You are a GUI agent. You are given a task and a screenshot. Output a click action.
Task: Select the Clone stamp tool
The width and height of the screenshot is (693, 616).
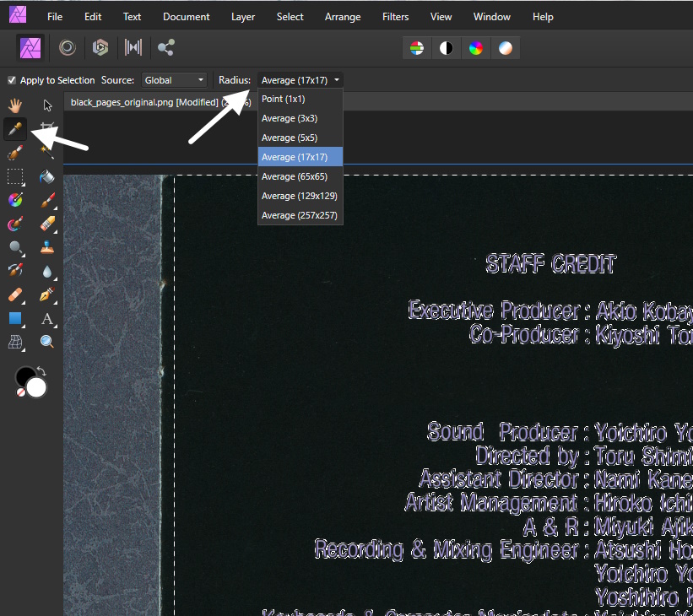47,247
